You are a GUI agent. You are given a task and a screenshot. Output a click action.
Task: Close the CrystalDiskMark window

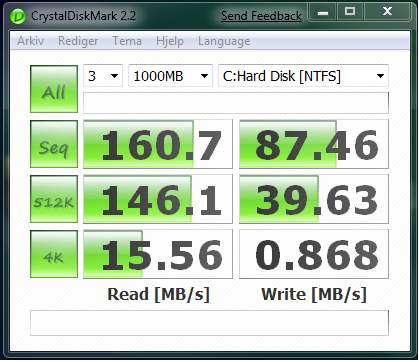[387, 12]
